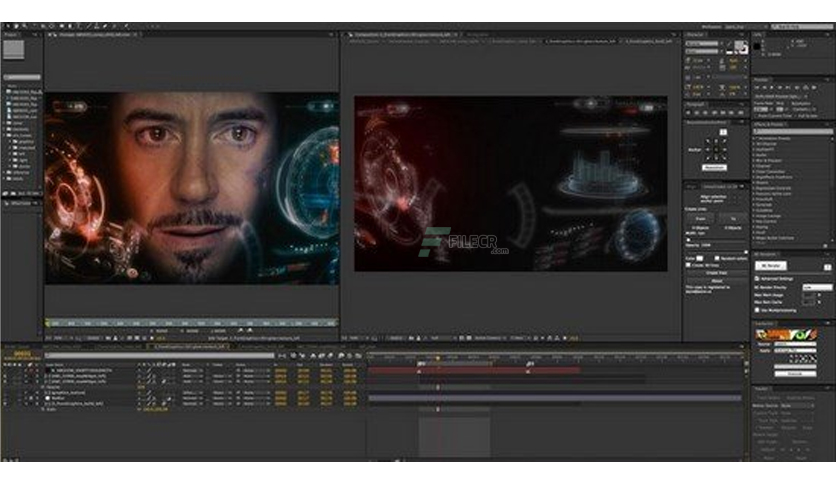The image size is (836, 484).
Task: Expand Animation Presets in Effects list
Action: (754, 138)
